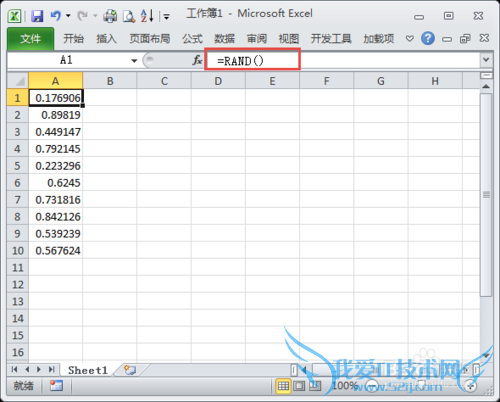This screenshot has width=500, height=402.
Task: Select column D header
Action: pyautogui.click(x=218, y=81)
